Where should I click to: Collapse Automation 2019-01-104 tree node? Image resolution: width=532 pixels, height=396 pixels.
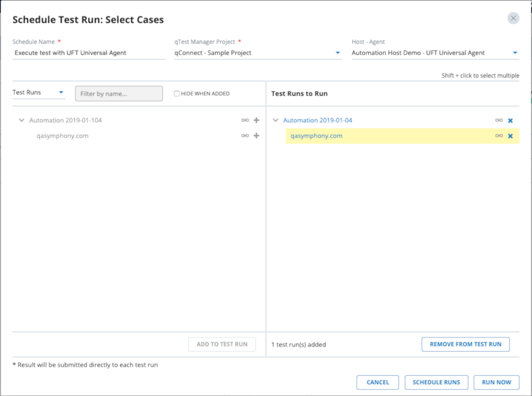click(22, 120)
